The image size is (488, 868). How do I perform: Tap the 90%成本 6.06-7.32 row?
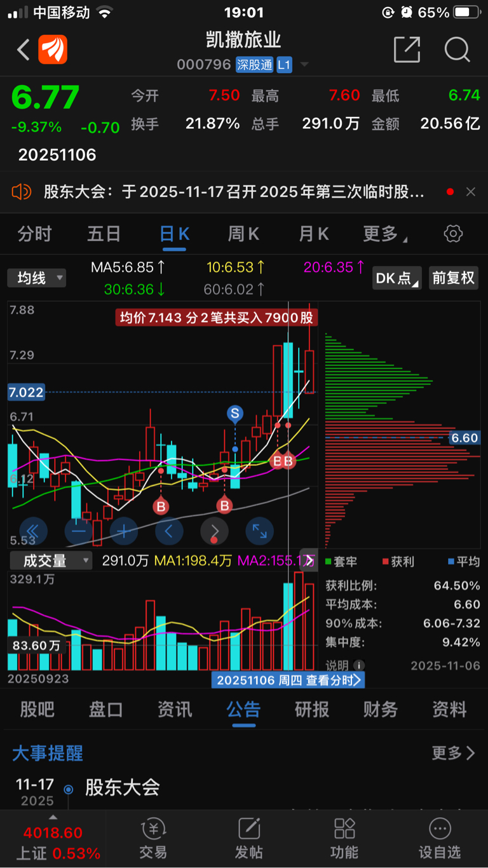(403, 623)
